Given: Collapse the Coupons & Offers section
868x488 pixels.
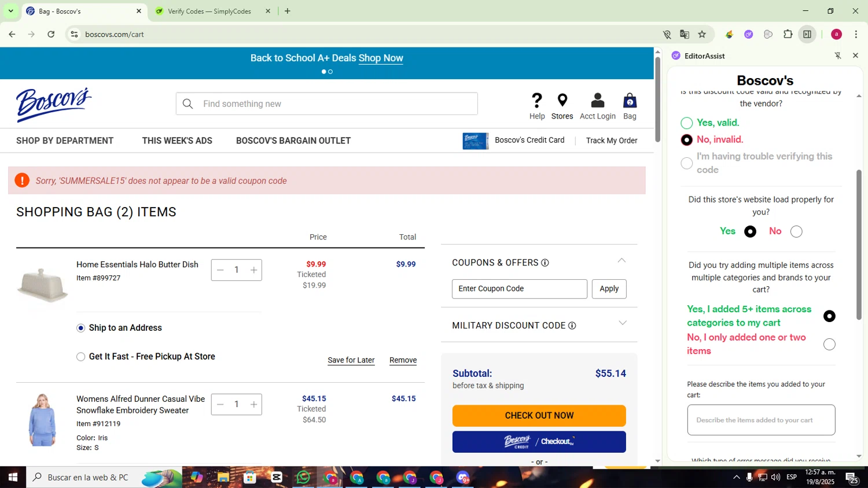Looking at the screenshot, I should click(621, 261).
